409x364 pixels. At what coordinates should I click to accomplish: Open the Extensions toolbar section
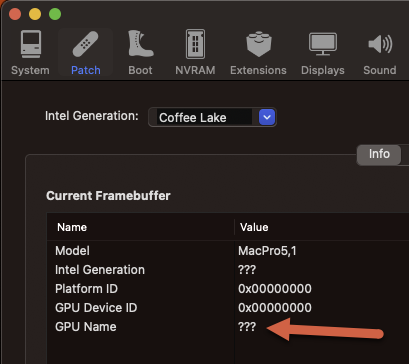258,53
